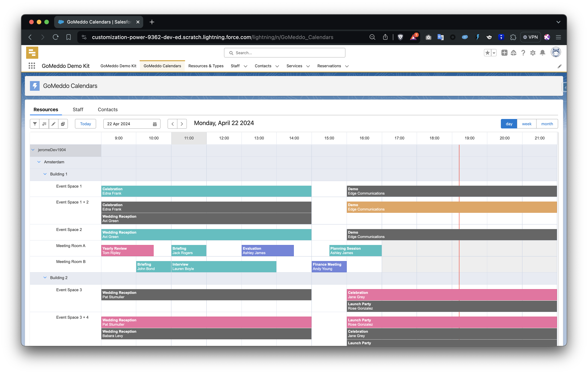
Task: Click the forward navigation arrow
Action: click(x=182, y=124)
